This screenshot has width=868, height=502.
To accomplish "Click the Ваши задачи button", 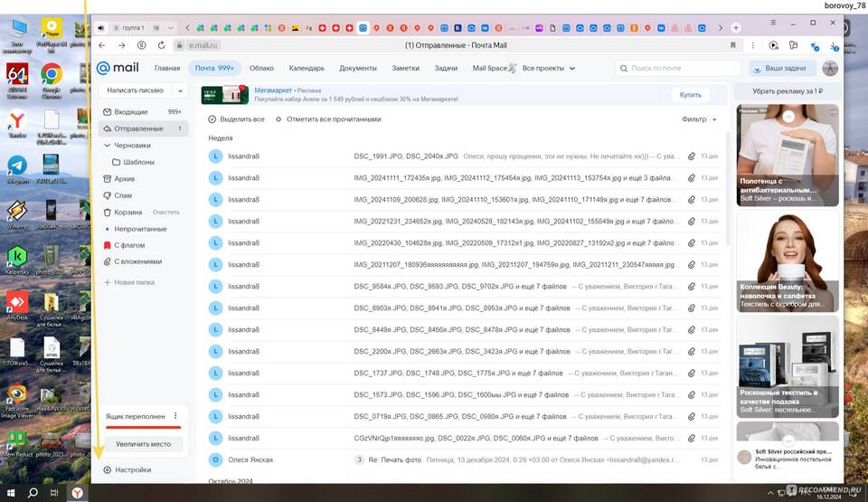I will click(783, 68).
